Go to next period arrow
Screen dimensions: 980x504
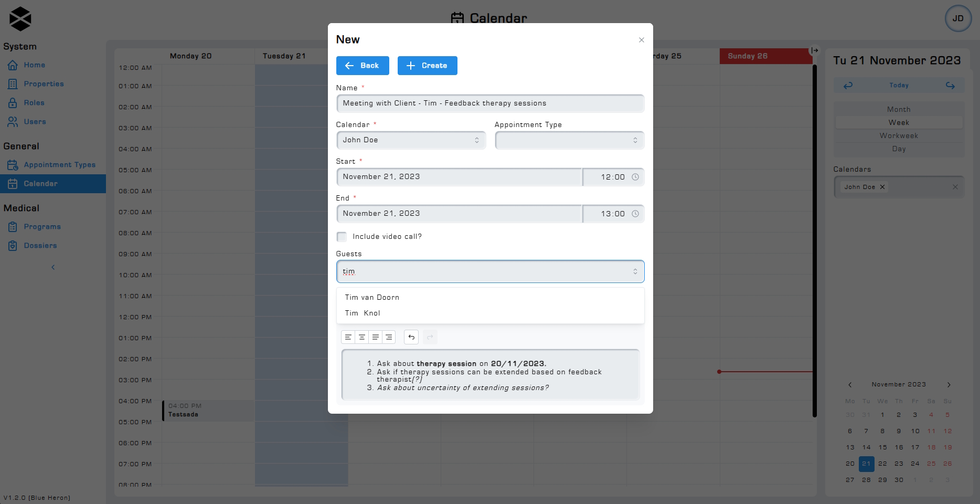[950, 86]
